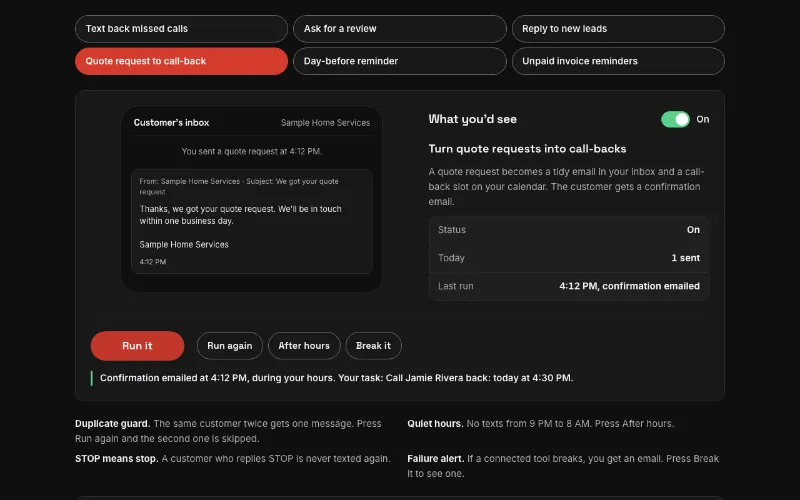
Task: Click the Sample Home Services email signature
Action: coord(184,244)
